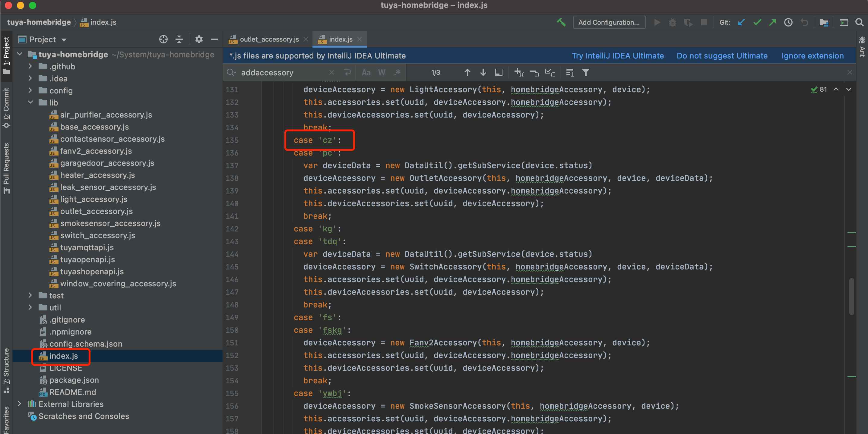Viewport: 868px width, 434px height.
Task: Close the outlet_accessory.js tab
Action: (306, 39)
